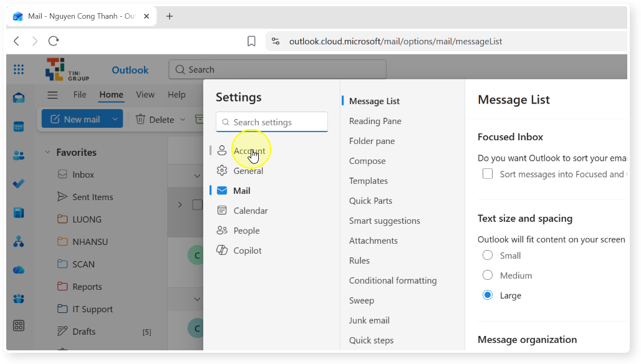Open People app in the left rail

pos(19,156)
